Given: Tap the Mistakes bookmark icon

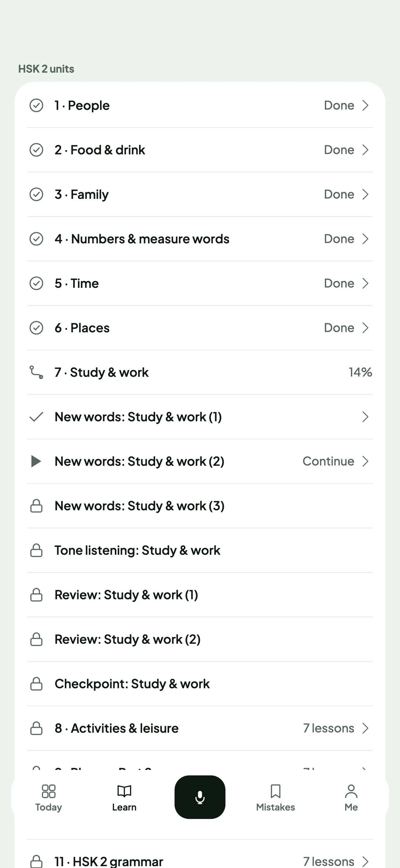Looking at the screenshot, I should pos(275,791).
